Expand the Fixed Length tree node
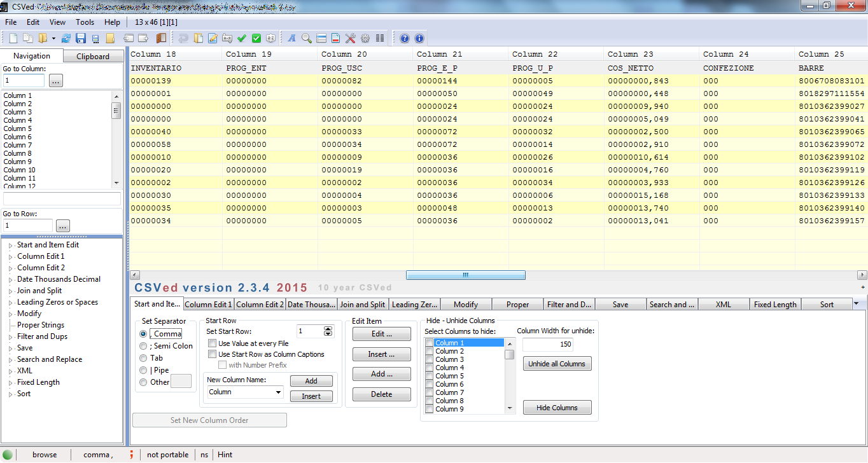868x463 pixels. coord(10,383)
